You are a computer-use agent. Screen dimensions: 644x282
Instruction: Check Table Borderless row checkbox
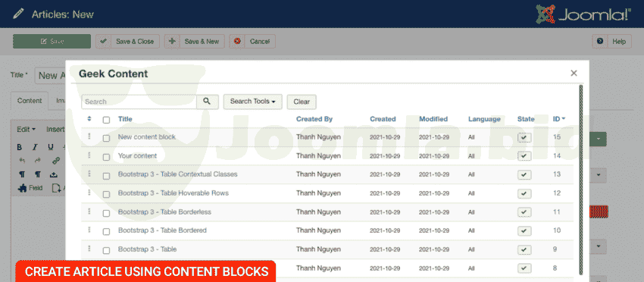(x=106, y=213)
